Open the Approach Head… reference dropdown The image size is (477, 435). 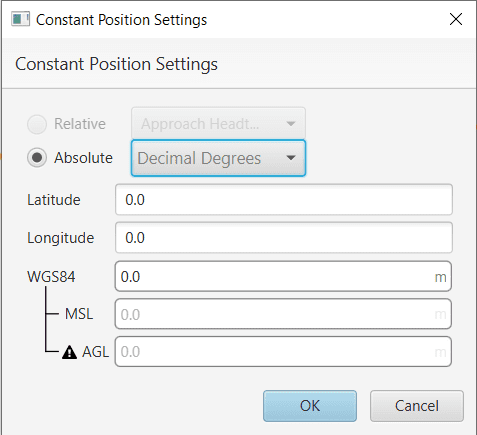click(x=218, y=124)
